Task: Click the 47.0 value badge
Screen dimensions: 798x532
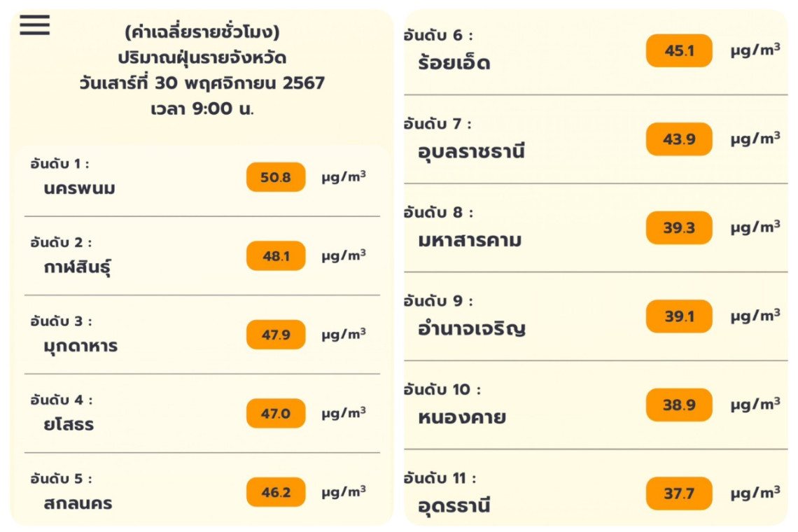Action: point(276,414)
